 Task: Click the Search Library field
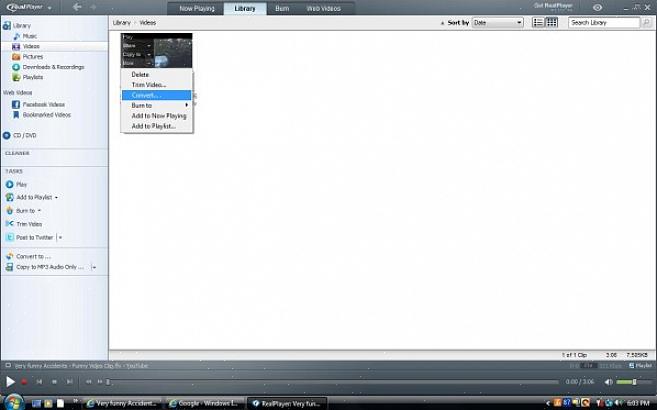point(604,23)
